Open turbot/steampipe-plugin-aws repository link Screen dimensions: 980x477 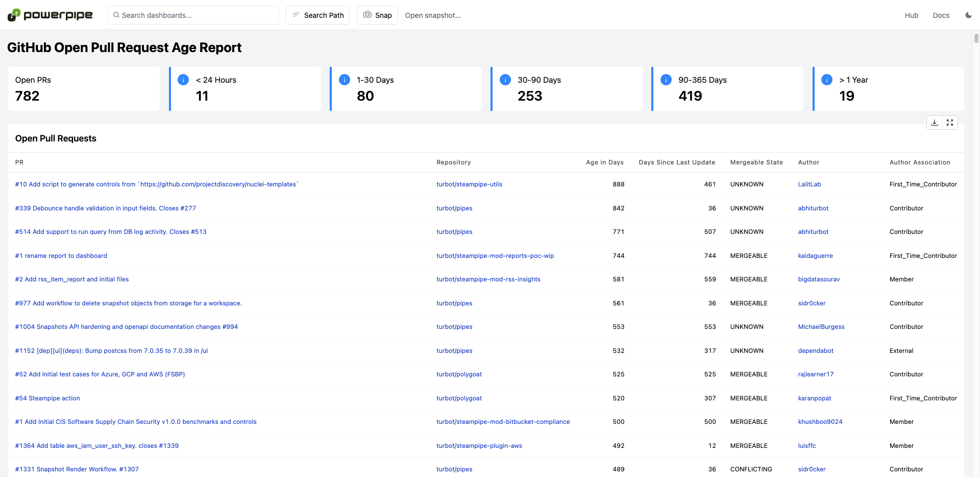(x=479, y=446)
